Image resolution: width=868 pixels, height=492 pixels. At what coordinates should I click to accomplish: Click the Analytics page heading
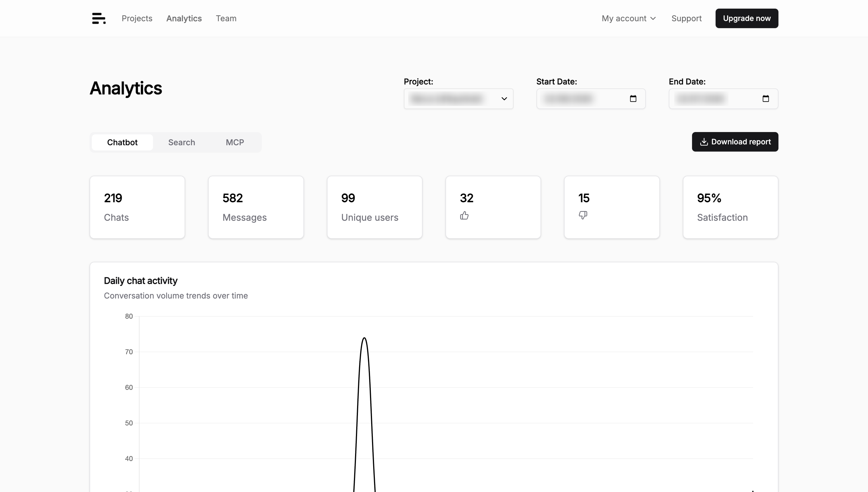(x=126, y=88)
